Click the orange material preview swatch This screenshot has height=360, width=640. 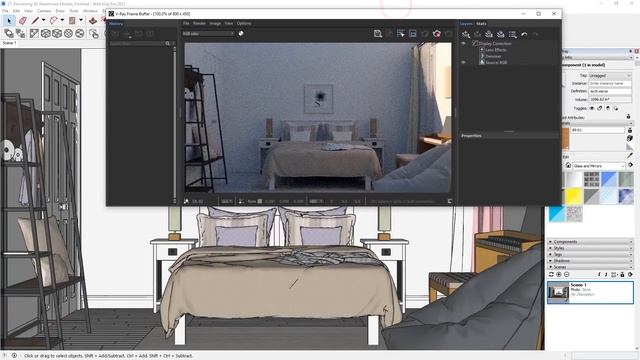tap(565, 138)
